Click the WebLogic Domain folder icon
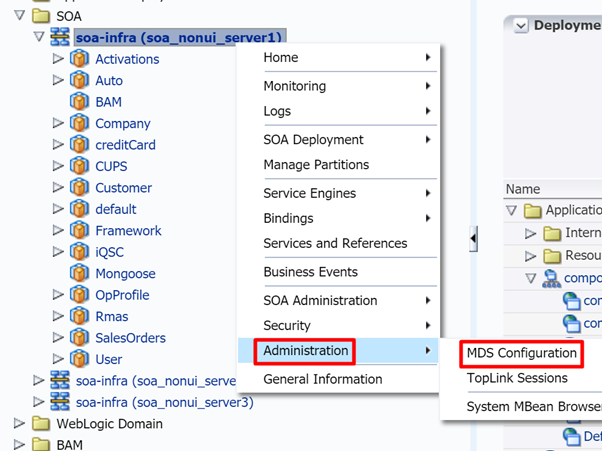 pos(41,423)
